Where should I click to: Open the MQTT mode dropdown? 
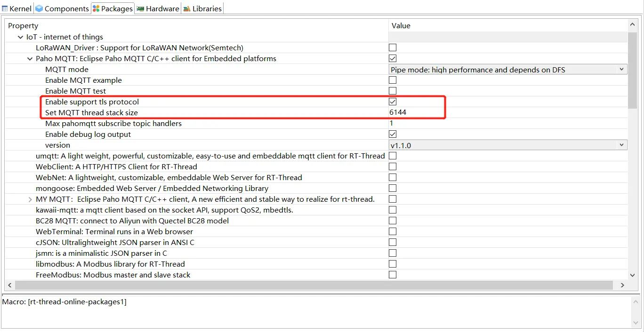pyautogui.click(x=621, y=69)
